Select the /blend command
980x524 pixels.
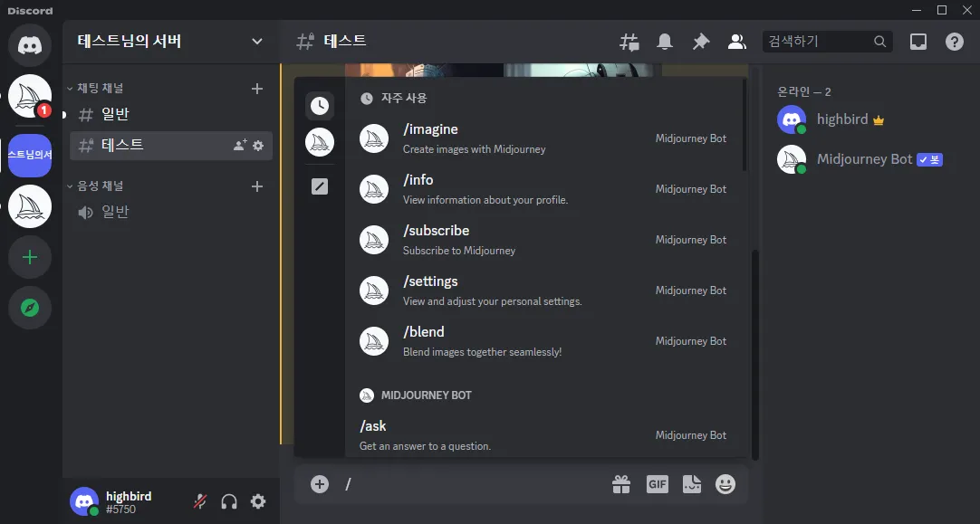(x=544, y=341)
